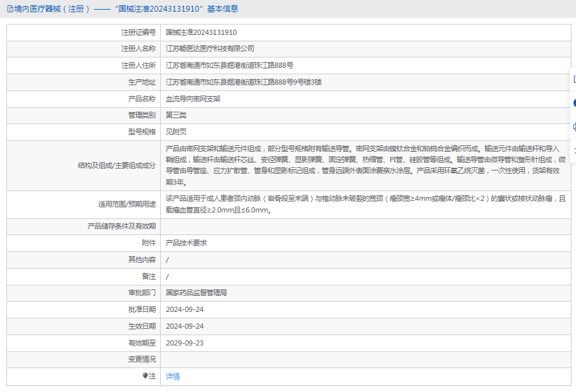Click the 注册人住所 label
The width and height of the screenshot is (576, 392).
coord(138,65)
